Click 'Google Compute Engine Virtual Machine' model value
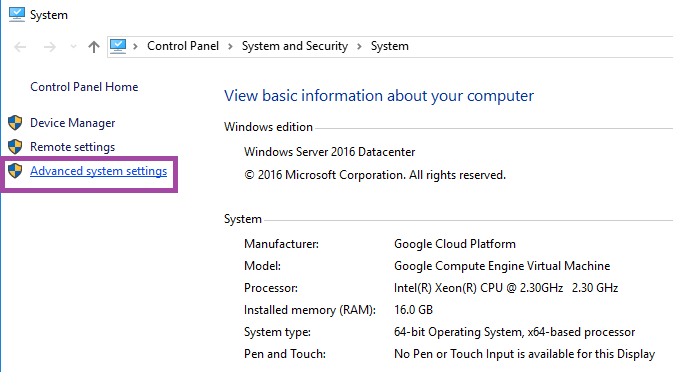The height and width of the screenshot is (372, 673). [x=502, y=266]
